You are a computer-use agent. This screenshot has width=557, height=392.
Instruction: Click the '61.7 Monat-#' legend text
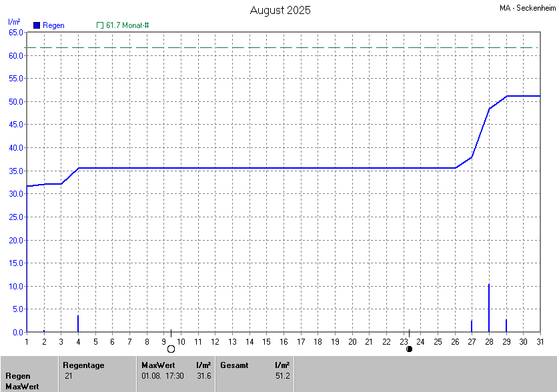click(x=127, y=25)
